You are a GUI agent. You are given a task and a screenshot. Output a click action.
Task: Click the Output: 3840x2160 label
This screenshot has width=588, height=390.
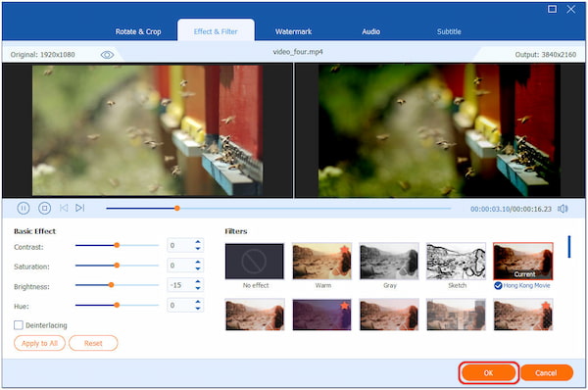pos(546,55)
